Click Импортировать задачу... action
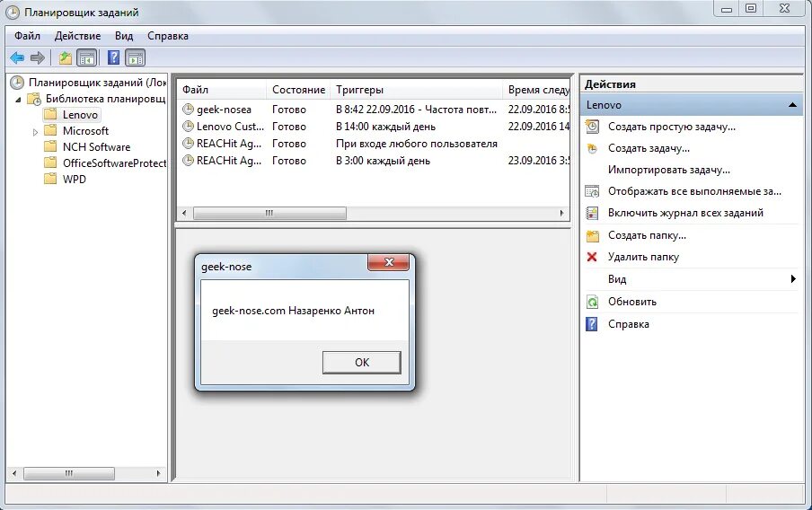This screenshot has height=510, width=812. tap(669, 170)
